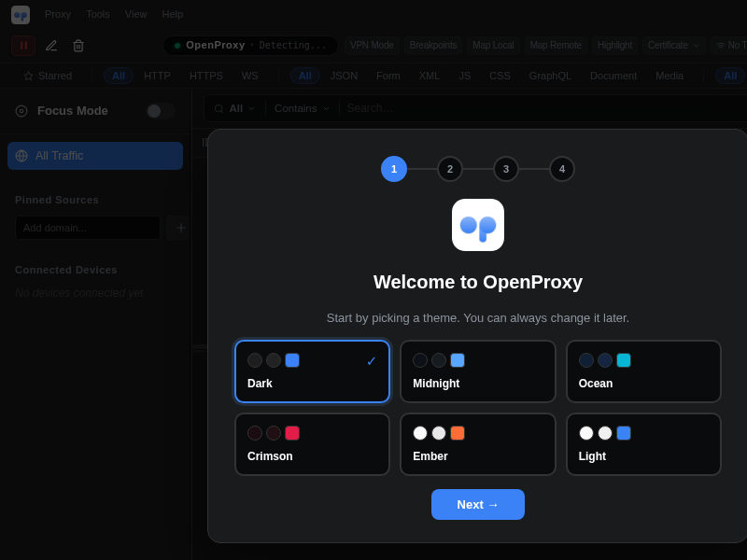The image size is (747, 560).
Task: Select the Midnight theme card
Action: (x=478, y=371)
